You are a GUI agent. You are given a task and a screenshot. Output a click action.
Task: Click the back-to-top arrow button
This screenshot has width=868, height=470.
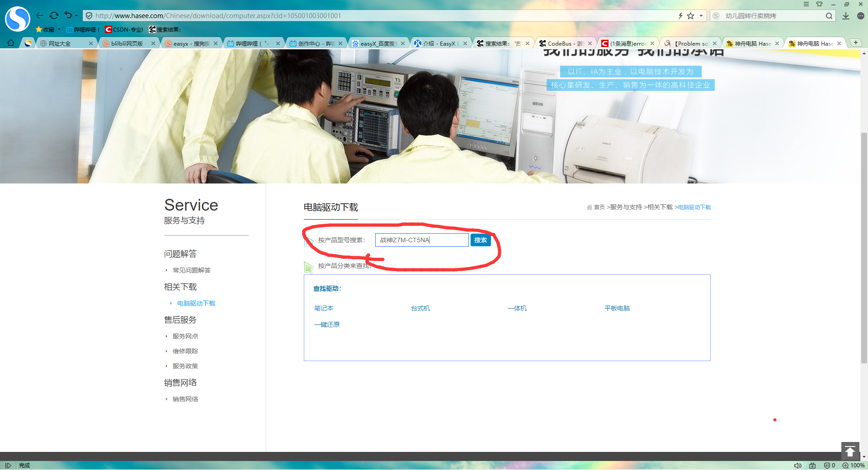pyautogui.click(x=850, y=451)
